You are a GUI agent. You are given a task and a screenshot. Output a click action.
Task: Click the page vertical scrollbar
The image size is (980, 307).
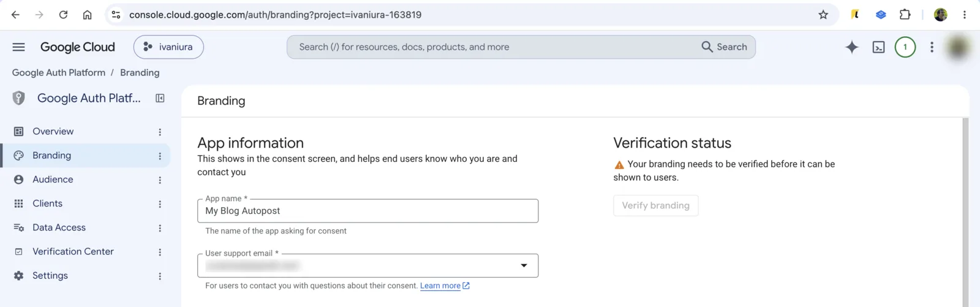click(x=966, y=212)
